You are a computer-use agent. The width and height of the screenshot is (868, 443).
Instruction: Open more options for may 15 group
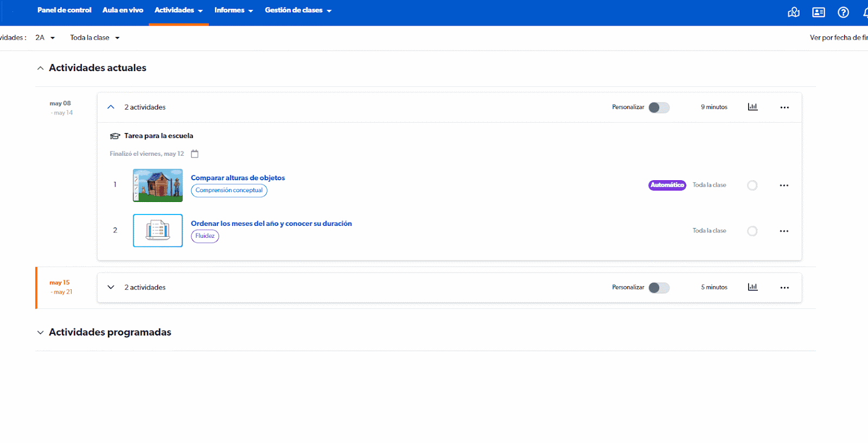click(784, 288)
